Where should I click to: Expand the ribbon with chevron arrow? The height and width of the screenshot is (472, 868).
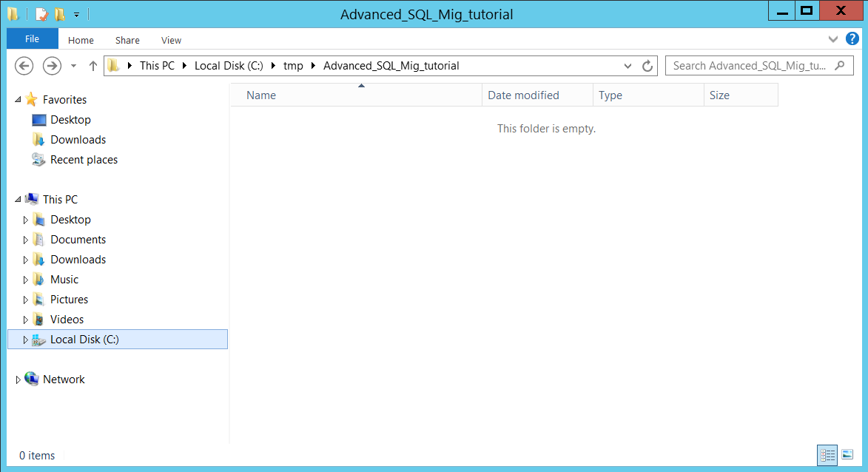coord(832,38)
